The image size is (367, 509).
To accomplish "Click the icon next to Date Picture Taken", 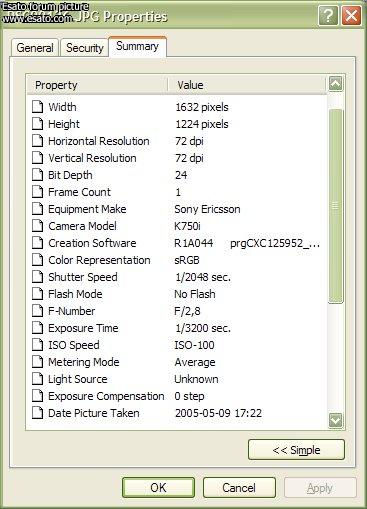I will pos(37,413).
